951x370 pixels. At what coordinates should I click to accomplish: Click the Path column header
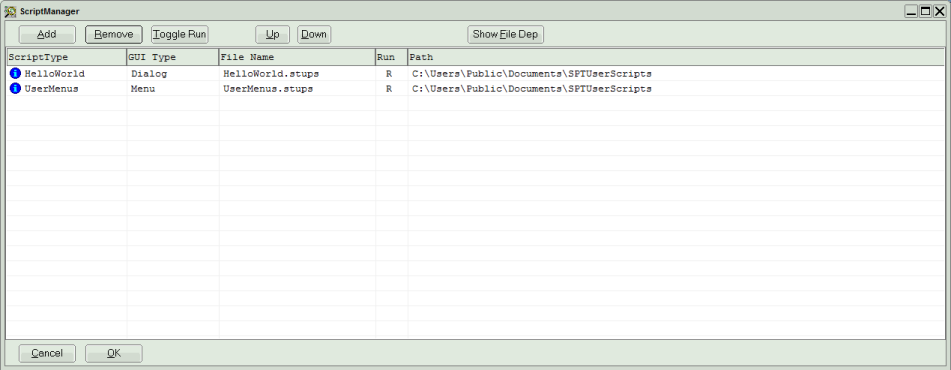point(676,57)
